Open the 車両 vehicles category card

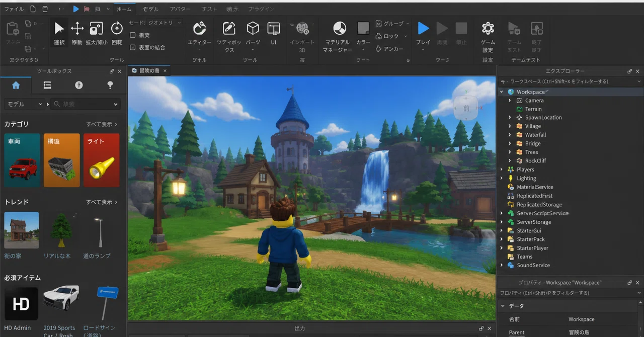(22, 160)
